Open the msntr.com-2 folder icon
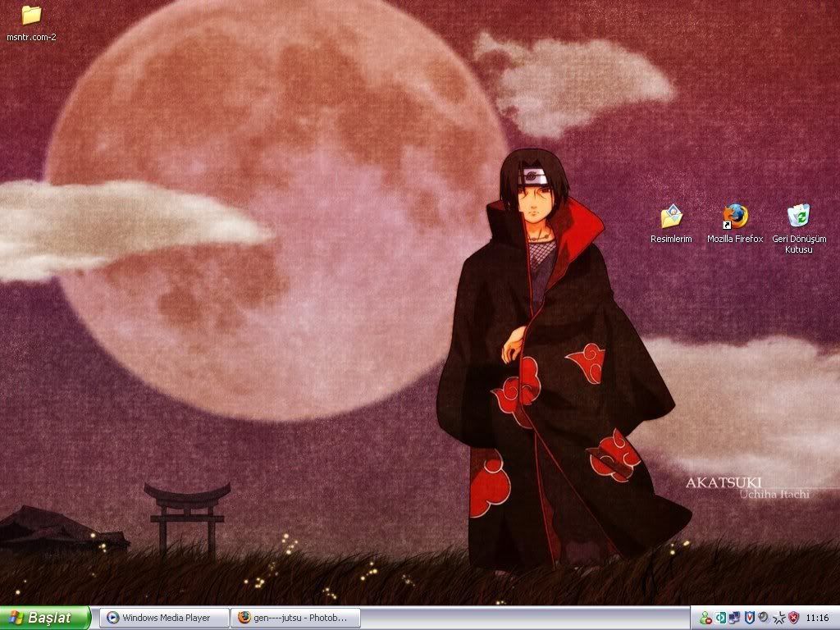 [x=31, y=24]
